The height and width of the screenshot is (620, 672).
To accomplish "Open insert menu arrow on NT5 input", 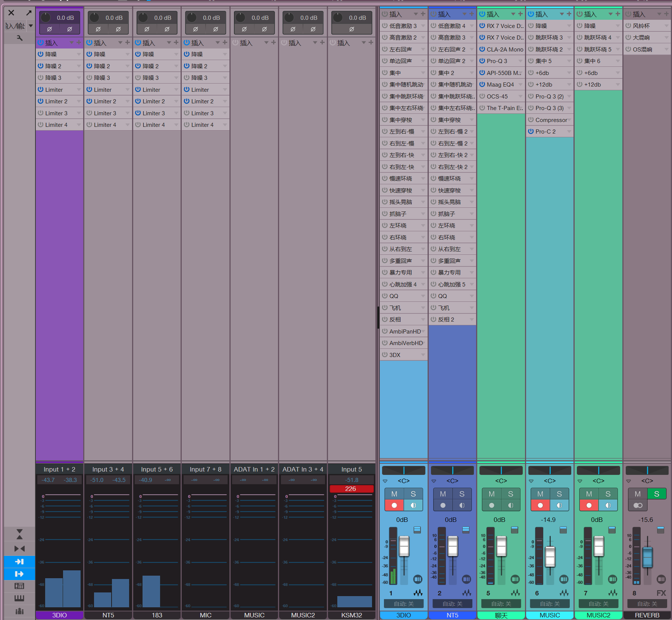I will coord(120,43).
